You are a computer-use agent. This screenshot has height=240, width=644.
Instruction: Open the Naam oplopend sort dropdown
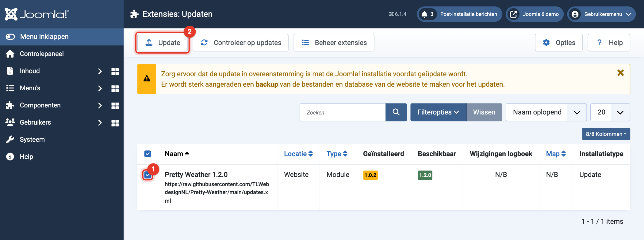[x=546, y=112]
